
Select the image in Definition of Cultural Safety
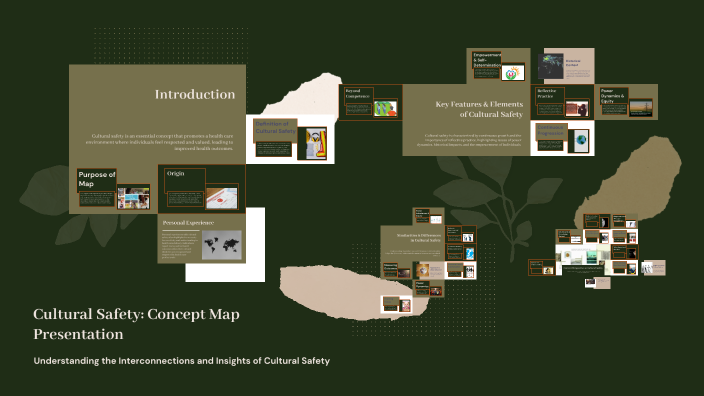pos(316,144)
